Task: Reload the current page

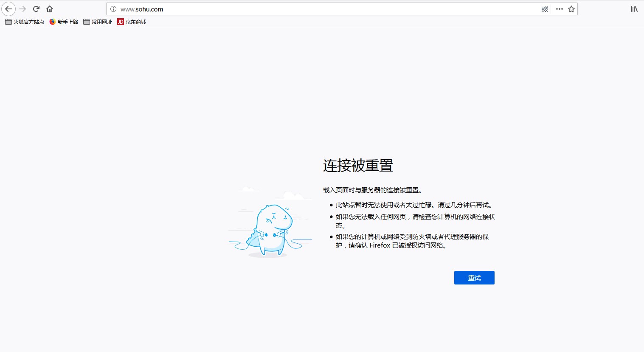Action: pos(36,9)
